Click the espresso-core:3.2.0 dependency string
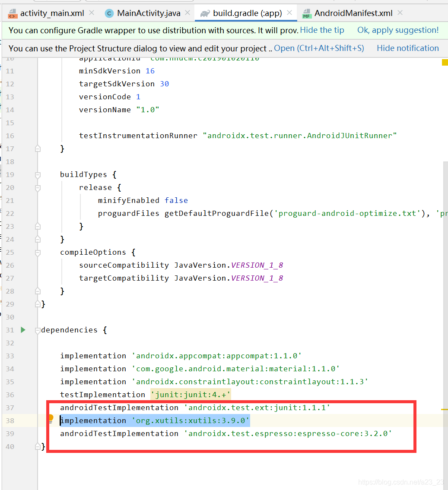 click(288, 434)
